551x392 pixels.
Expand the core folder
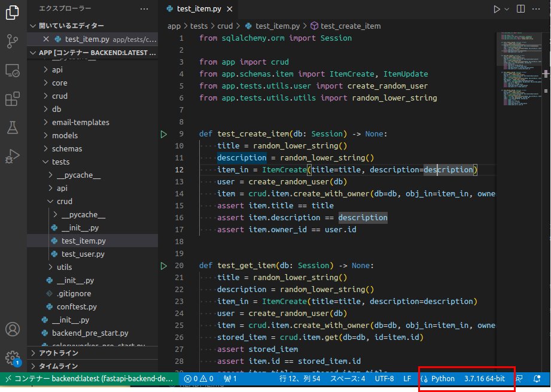tap(93, 83)
